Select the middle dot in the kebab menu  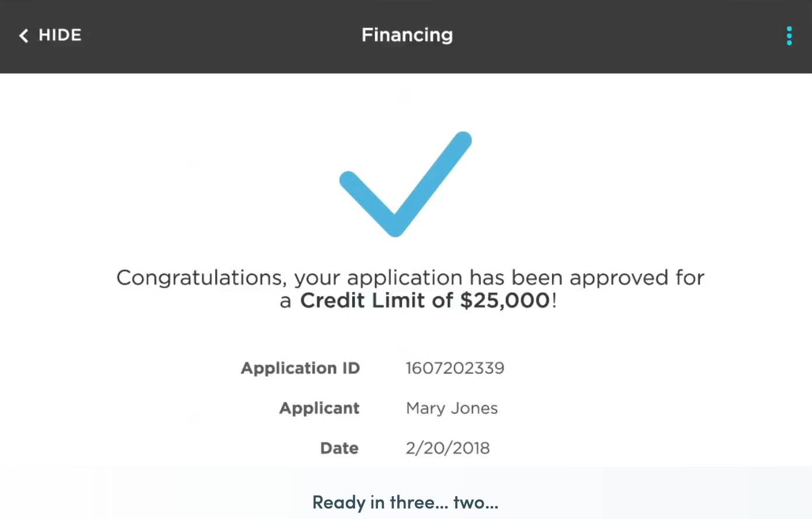pyautogui.click(x=789, y=36)
